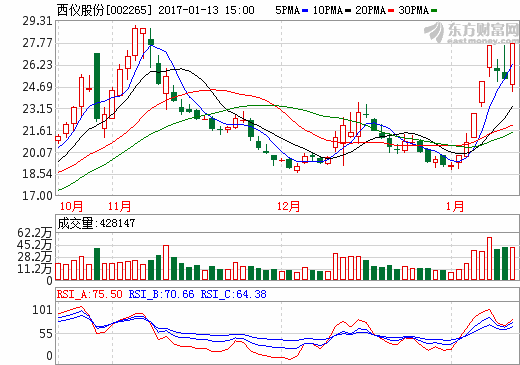This screenshot has width=520, height=365.
Task: Click the tallest red volume bar in January
Action: 489,259
